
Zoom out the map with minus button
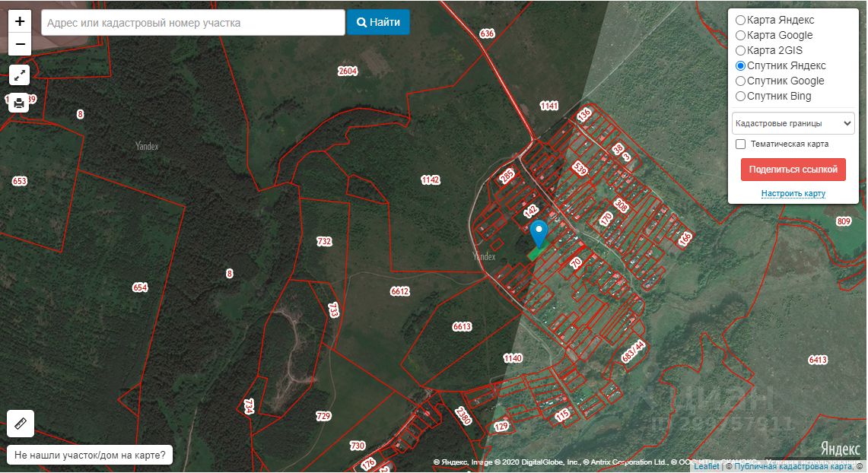point(20,44)
